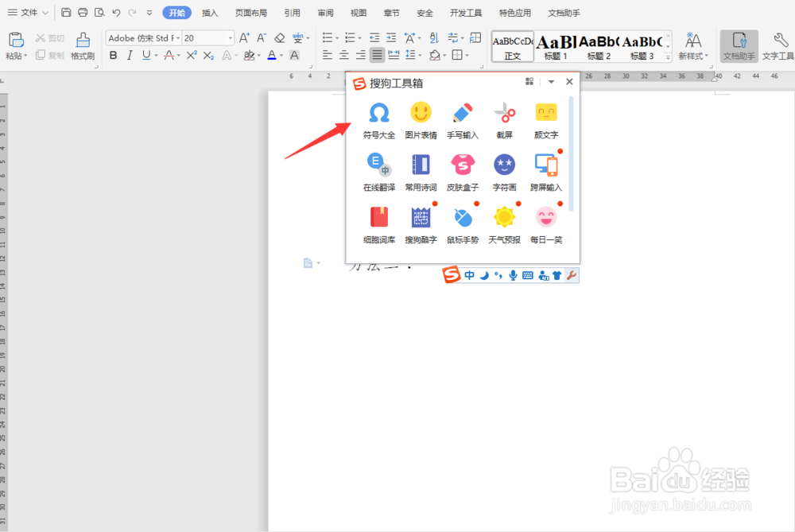Open the 符号大全 symbol tool
Image resolution: width=795 pixels, height=532 pixels.
tap(378, 120)
